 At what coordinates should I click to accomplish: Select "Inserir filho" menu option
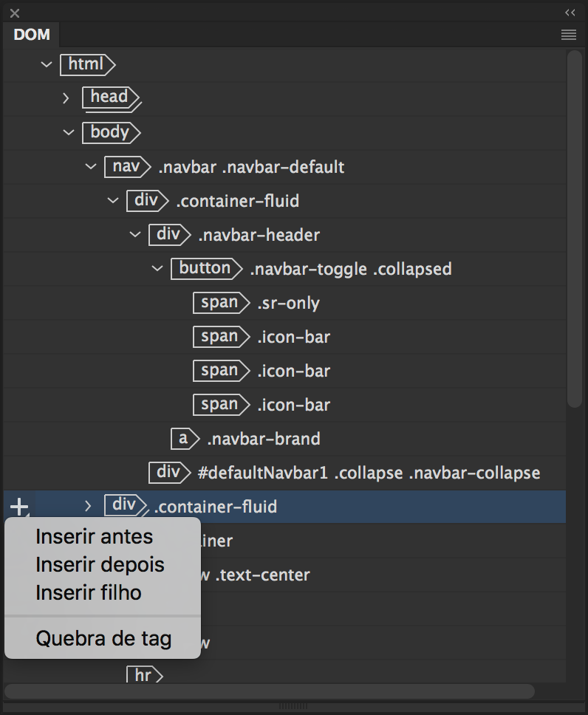point(89,593)
